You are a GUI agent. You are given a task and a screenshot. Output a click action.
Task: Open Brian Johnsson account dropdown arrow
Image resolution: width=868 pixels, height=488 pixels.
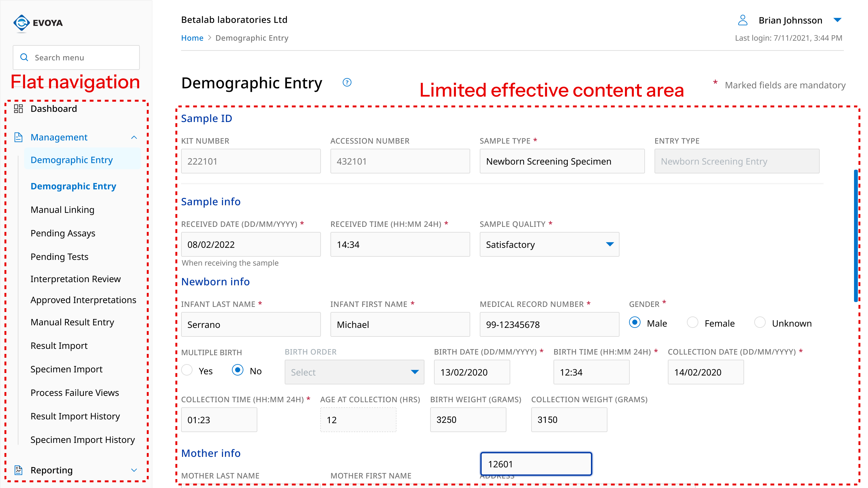point(837,20)
